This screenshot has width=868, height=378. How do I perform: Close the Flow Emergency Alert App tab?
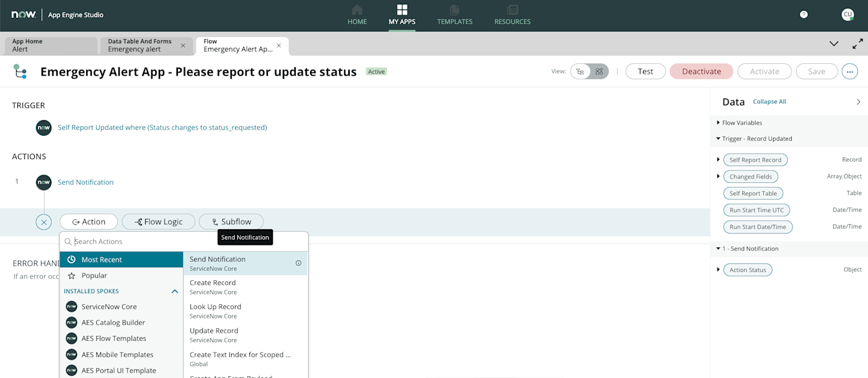pos(279,46)
